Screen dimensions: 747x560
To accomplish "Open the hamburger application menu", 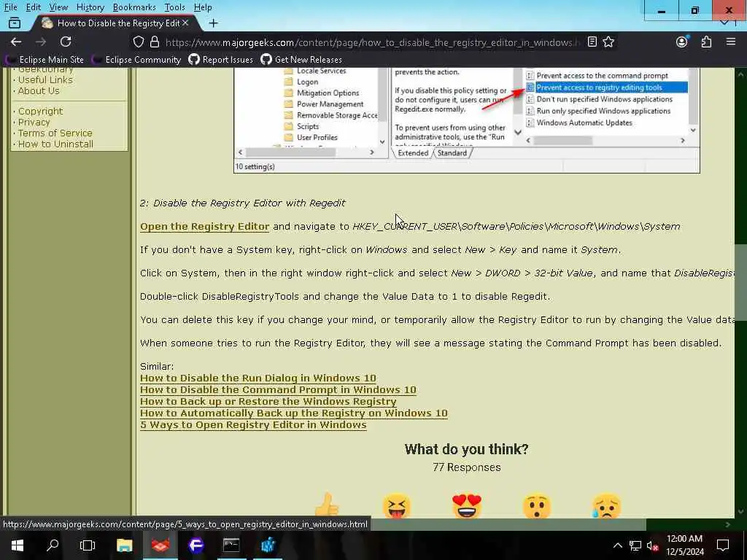I will coord(731,42).
